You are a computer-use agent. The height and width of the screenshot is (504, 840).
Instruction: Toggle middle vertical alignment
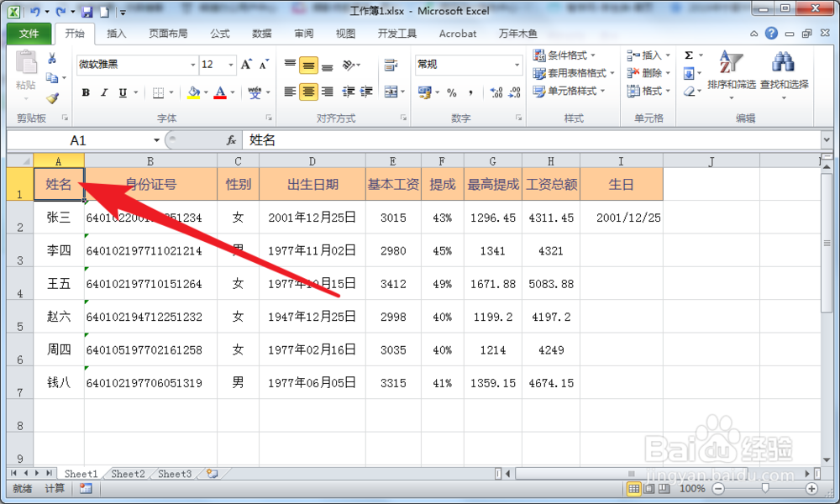(x=308, y=65)
